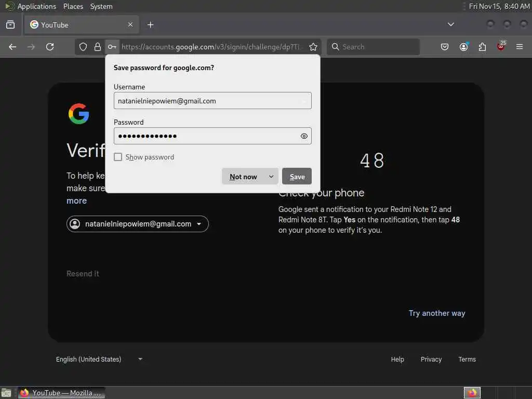This screenshot has width=532, height=399.
Task: Click into the Password field
Action: point(212,136)
